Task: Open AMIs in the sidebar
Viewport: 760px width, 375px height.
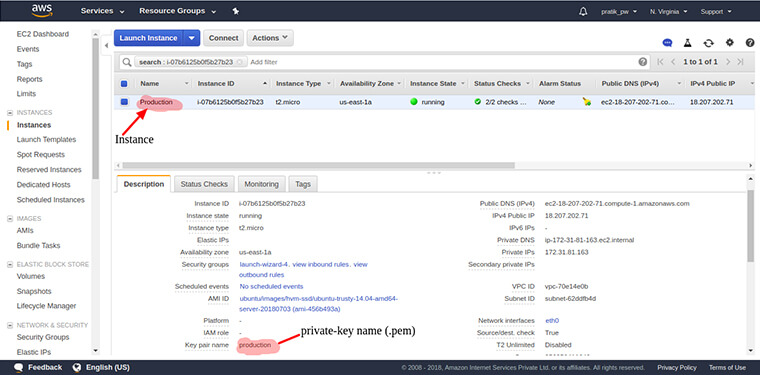Action: pos(25,231)
